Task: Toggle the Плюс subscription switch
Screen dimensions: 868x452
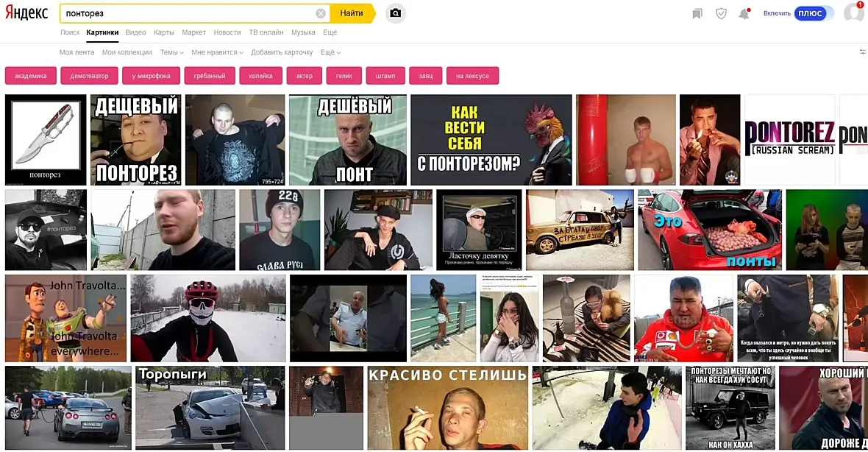Action: point(814,13)
